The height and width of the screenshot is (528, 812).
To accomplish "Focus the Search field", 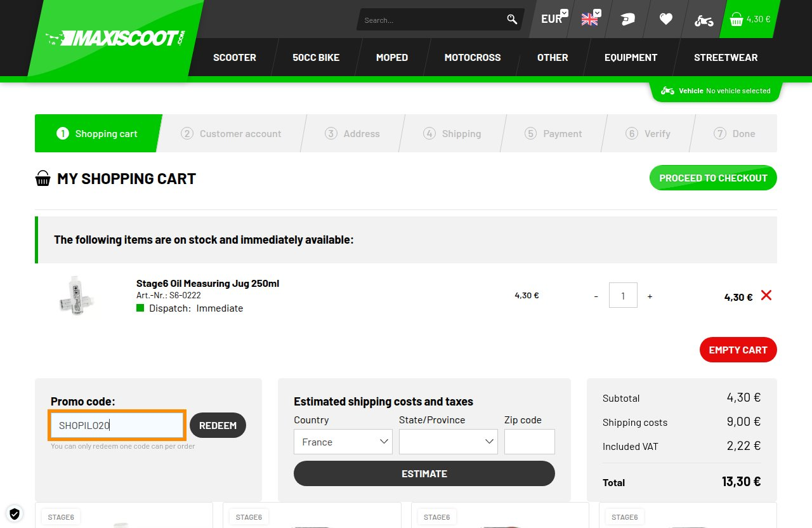I will tap(431, 20).
